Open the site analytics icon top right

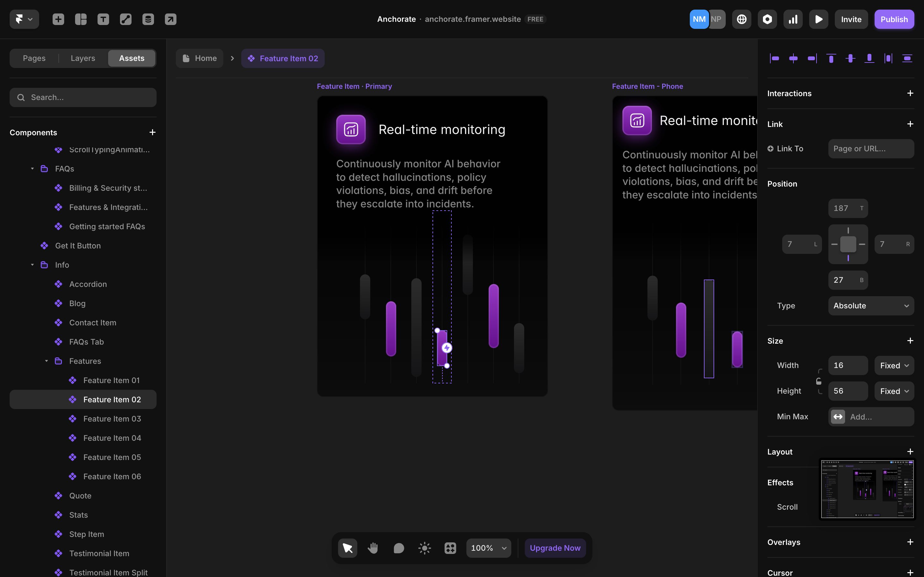point(793,19)
